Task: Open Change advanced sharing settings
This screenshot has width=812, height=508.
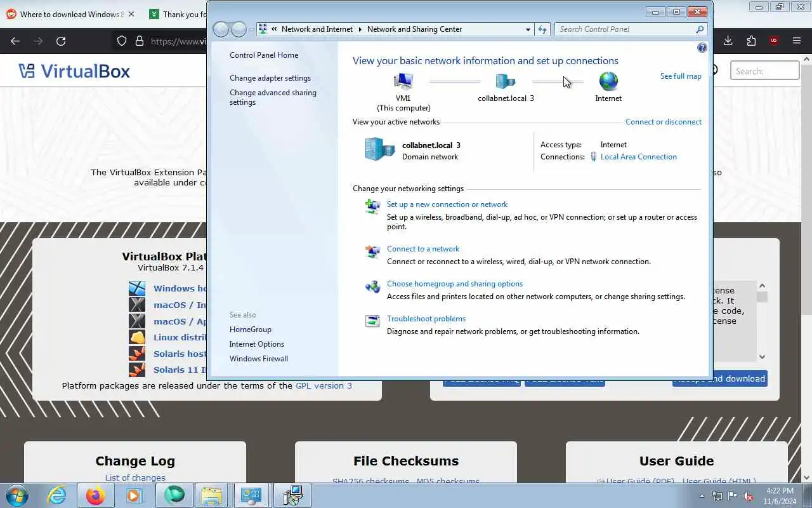Action: tap(273, 97)
